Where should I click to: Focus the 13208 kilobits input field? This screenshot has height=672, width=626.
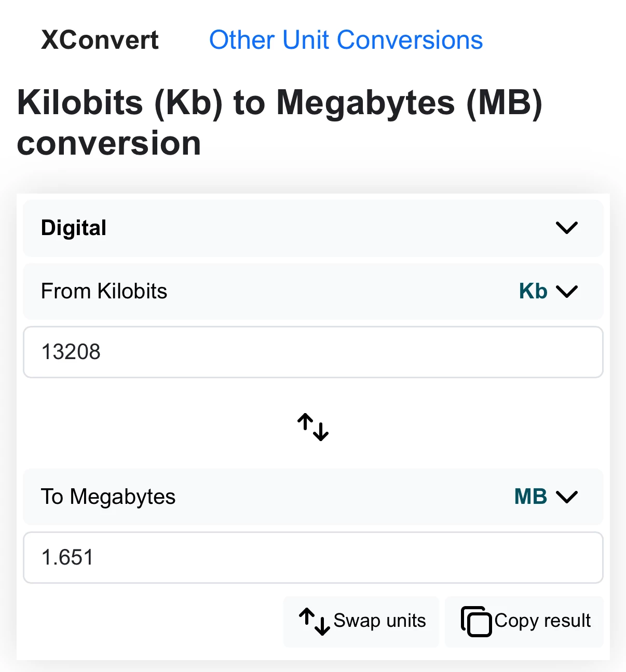click(313, 352)
